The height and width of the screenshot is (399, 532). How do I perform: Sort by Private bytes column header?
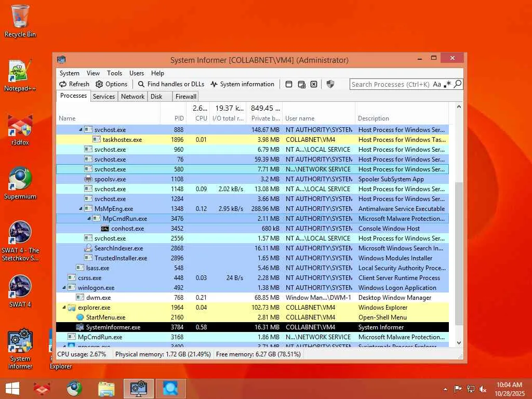tap(264, 114)
